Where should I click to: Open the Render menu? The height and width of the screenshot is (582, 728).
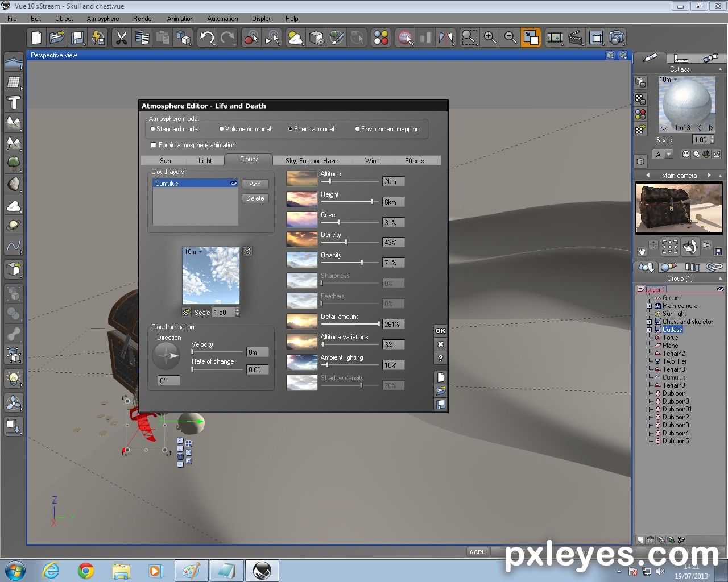pyautogui.click(x=143, y=19)
